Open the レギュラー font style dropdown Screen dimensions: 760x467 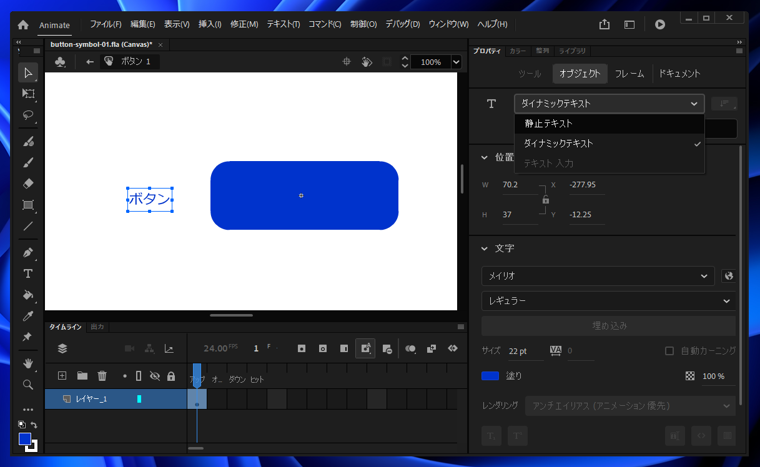(608, 301)
